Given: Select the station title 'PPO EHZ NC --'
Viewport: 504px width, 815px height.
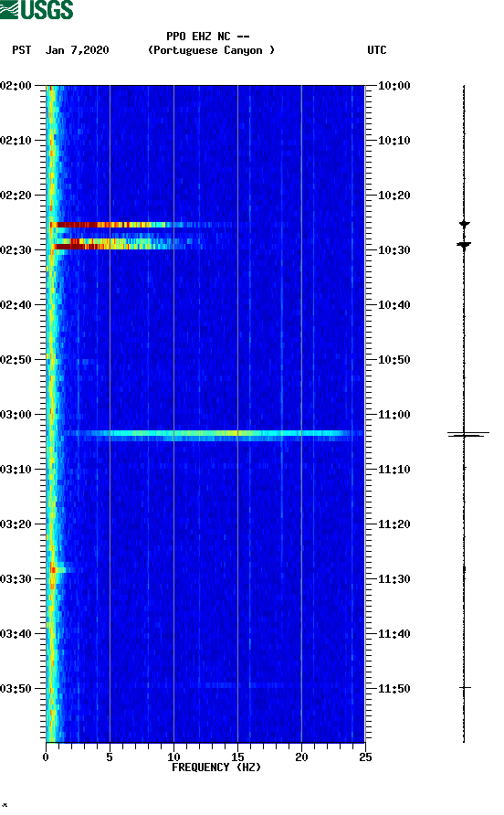Looking at the screenshot, I should (x=208, y=37).
